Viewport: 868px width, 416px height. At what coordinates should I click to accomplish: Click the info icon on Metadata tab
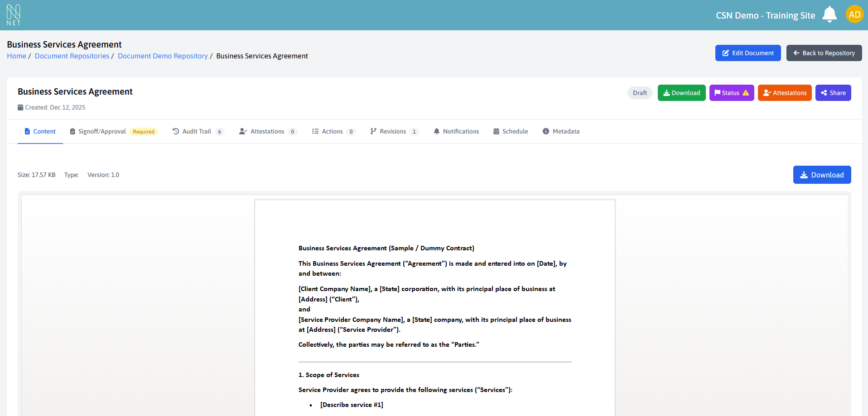point(545,131)
